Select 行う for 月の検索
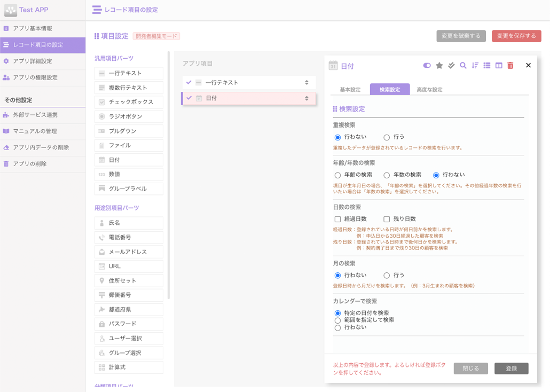This screenshot has height=392, width=550. pyautogui.click(x=387, y=276)
